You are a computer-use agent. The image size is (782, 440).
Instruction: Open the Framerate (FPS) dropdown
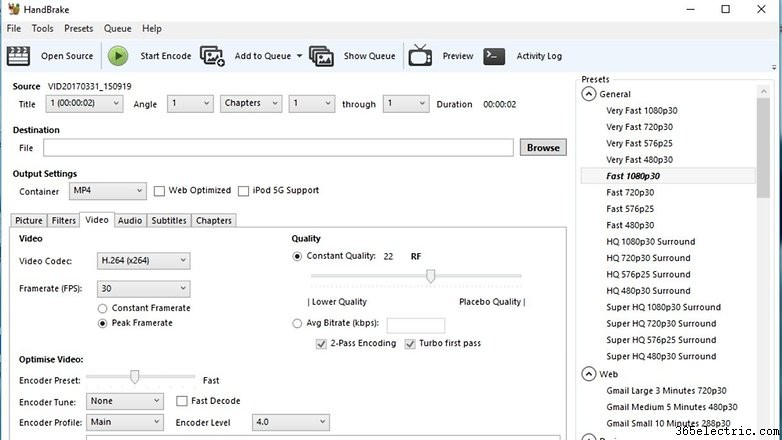click(x=144, y=288)
